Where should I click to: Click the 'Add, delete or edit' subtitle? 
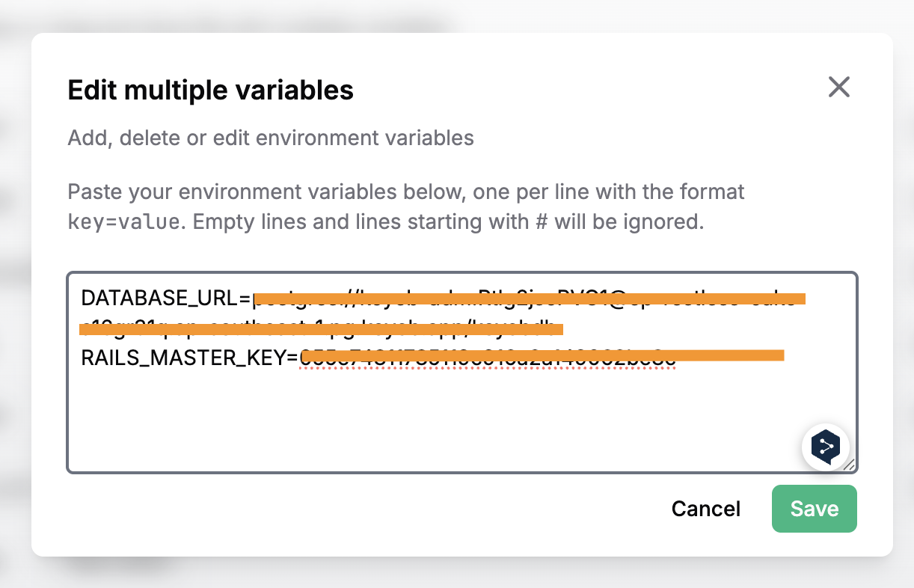tap(270, 138)
